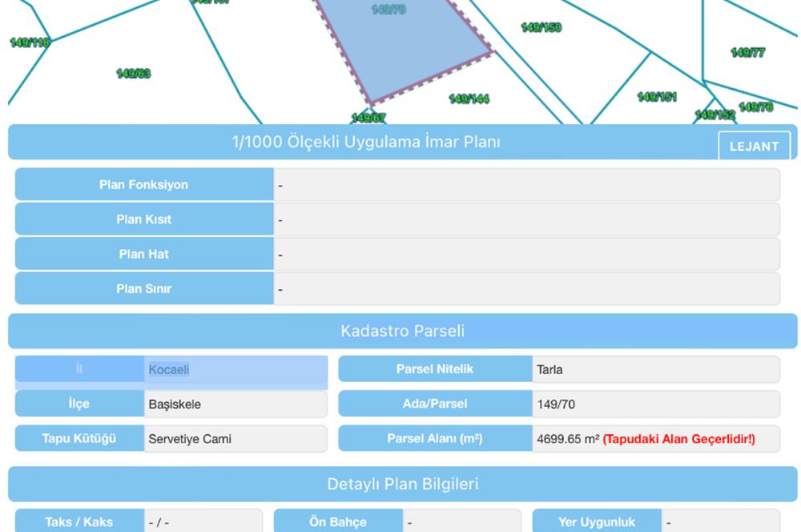
Task: Click parcel label 149/67 on the map
Action: [x=368, y=118]
